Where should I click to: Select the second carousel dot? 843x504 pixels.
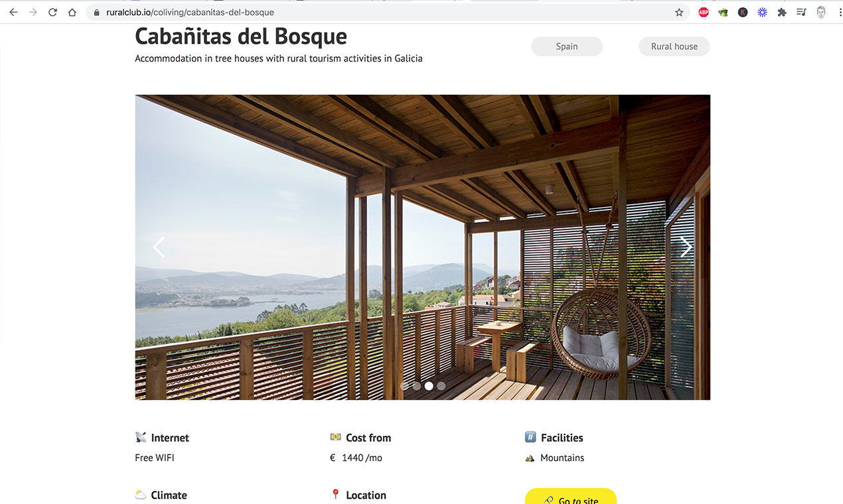[x=416, y=385]
